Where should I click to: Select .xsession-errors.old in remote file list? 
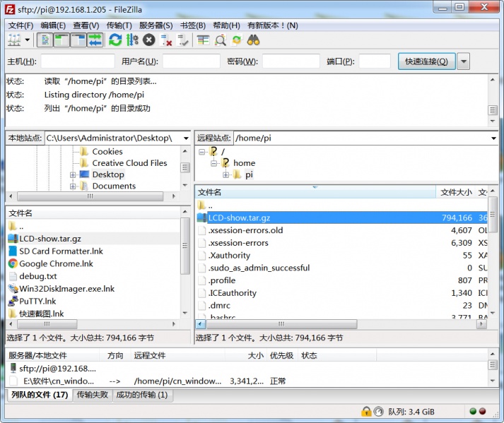click(245, 230)
